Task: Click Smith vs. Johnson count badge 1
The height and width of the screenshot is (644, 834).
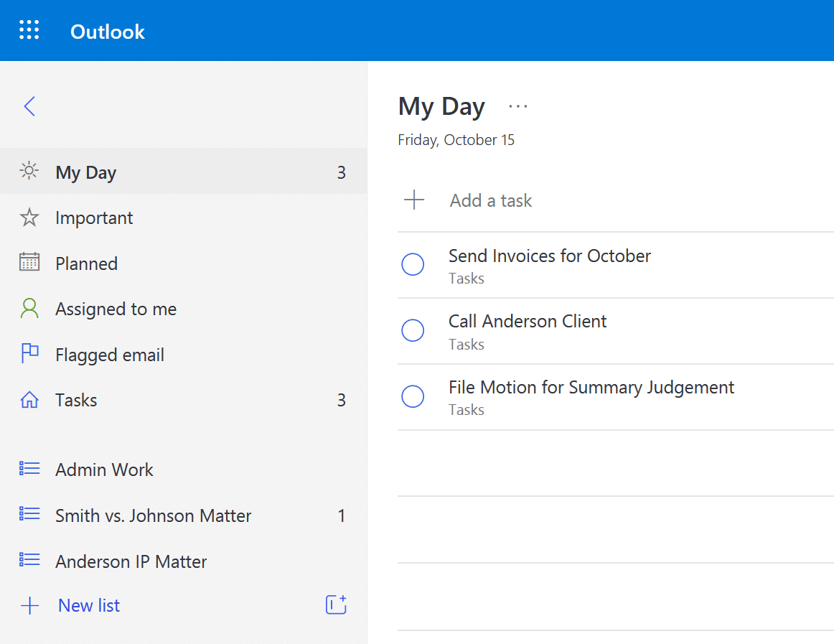Action: [x=342, y=515]
